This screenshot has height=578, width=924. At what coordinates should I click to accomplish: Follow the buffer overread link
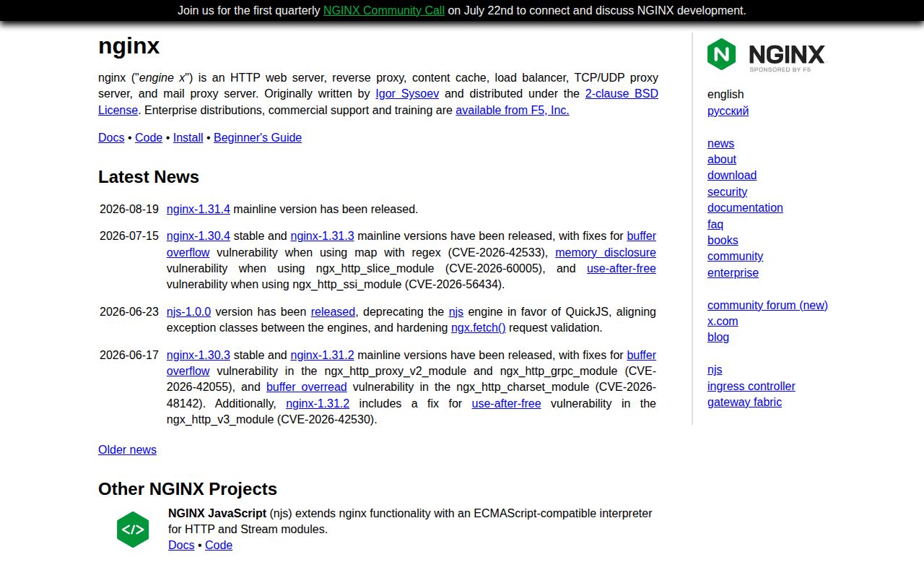pyautogui.click(x=307, y=387)
